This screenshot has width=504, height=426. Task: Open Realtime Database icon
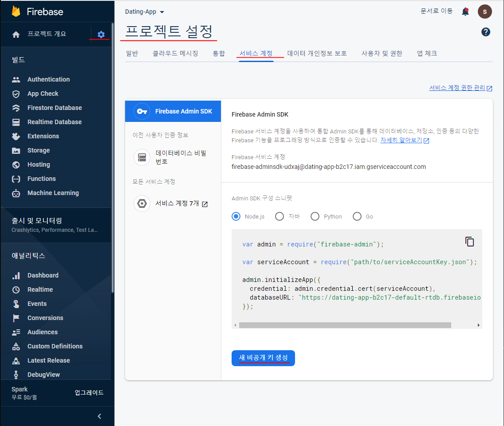(x=16, y=122)
